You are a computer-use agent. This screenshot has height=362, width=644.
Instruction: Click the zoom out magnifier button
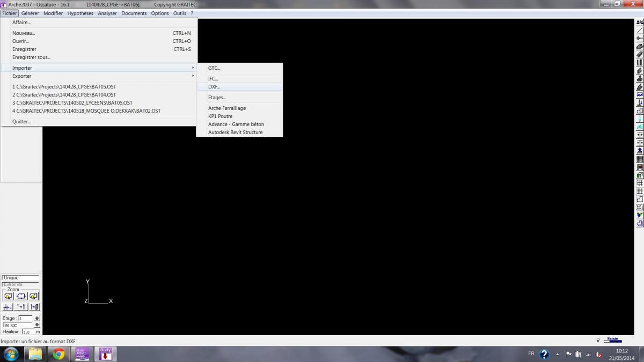click(x=9, y=296)
